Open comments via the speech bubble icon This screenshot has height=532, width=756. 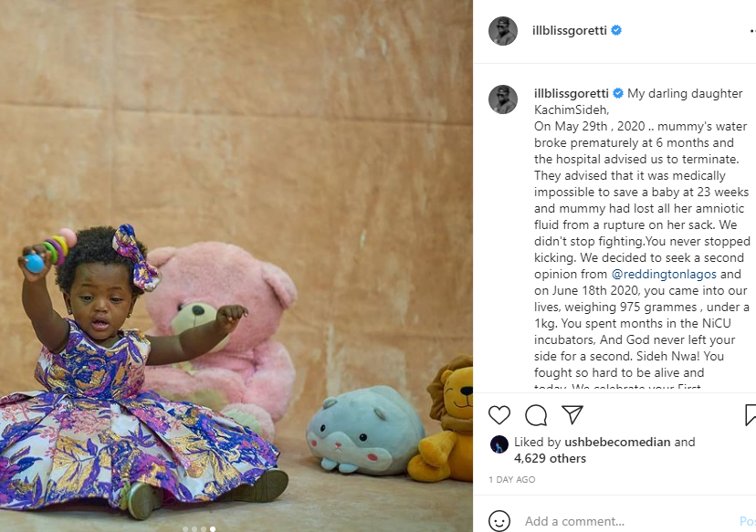pos(536,415)
